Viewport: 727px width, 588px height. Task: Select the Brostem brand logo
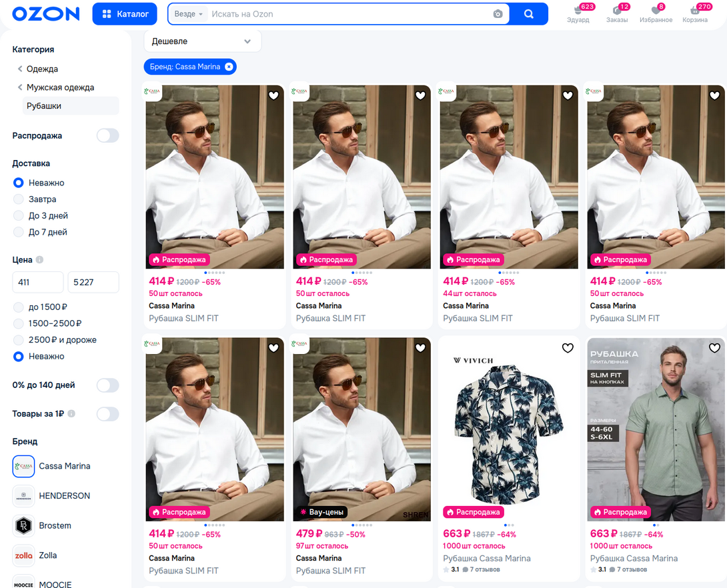click(x=23, y=525)
